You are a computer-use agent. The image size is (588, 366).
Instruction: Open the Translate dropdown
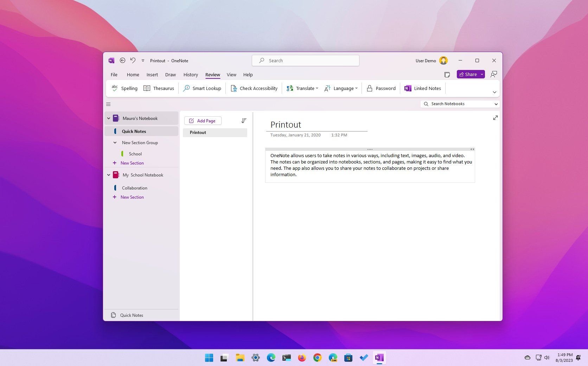tap(302, 88)
